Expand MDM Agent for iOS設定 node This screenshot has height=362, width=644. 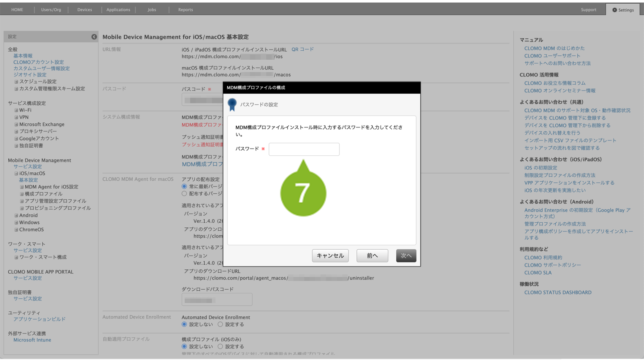click(22, 187)
